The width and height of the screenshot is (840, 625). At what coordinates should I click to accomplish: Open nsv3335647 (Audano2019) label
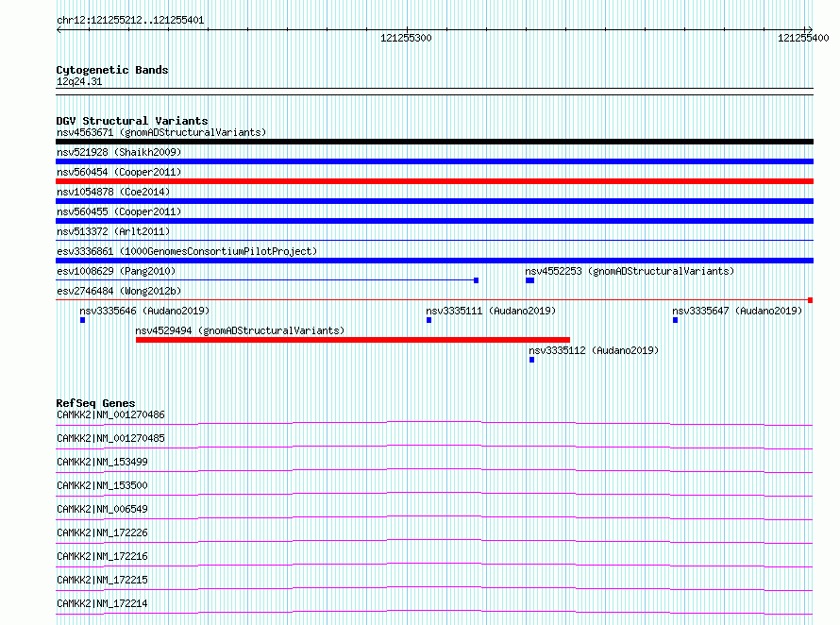(x=737, y=311)
